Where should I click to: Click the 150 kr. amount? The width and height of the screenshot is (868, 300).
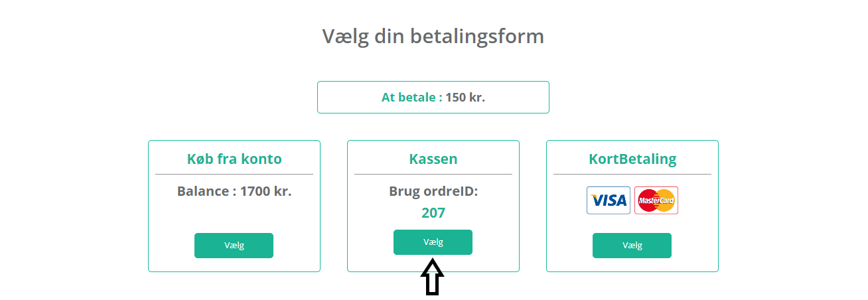coord(465,98)
